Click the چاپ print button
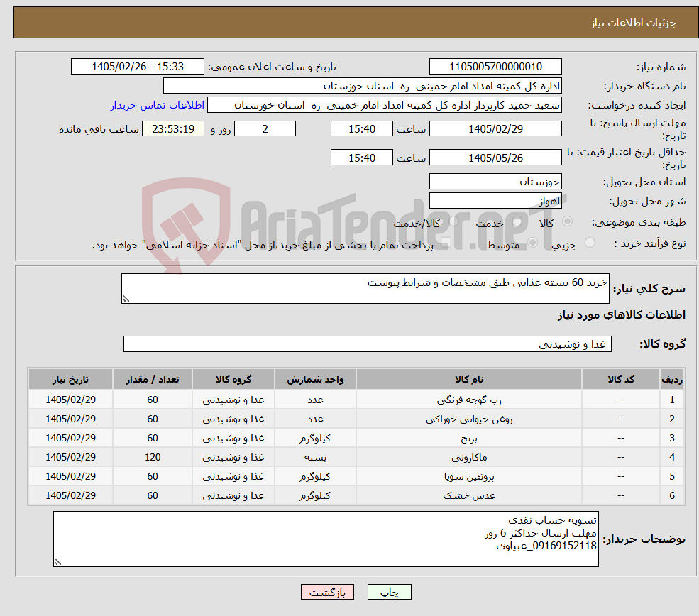Screen dimensions: 699x616 [x=389, y=592]
